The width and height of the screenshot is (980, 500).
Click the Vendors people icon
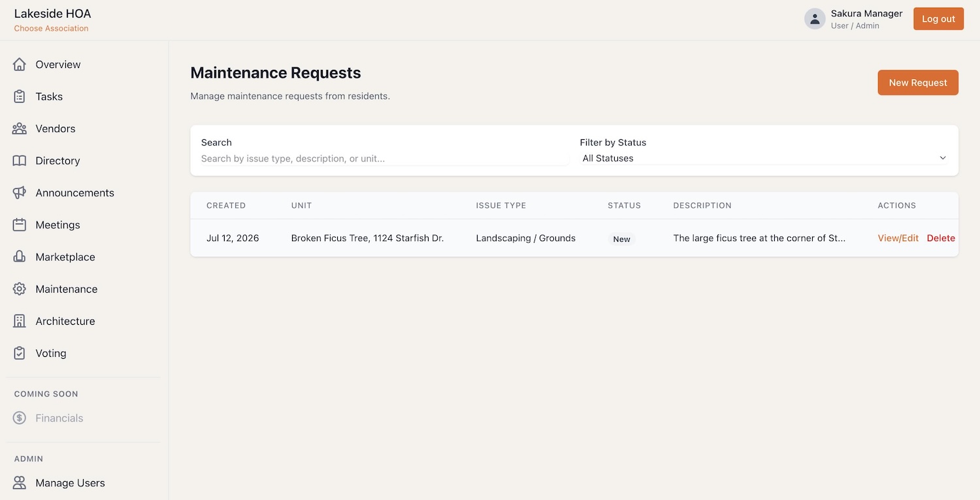pos(20,128)
